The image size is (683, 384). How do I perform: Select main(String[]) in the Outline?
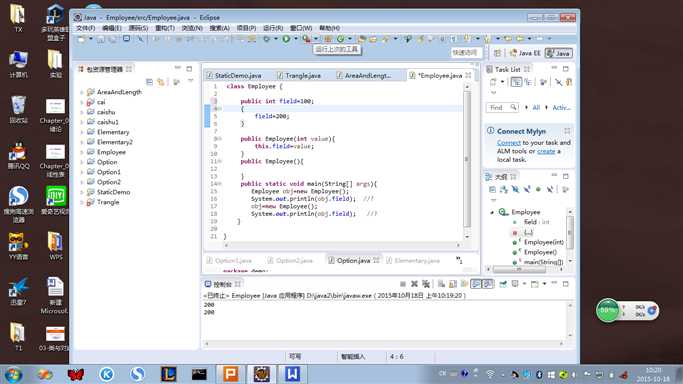click(x=543, y=262)
